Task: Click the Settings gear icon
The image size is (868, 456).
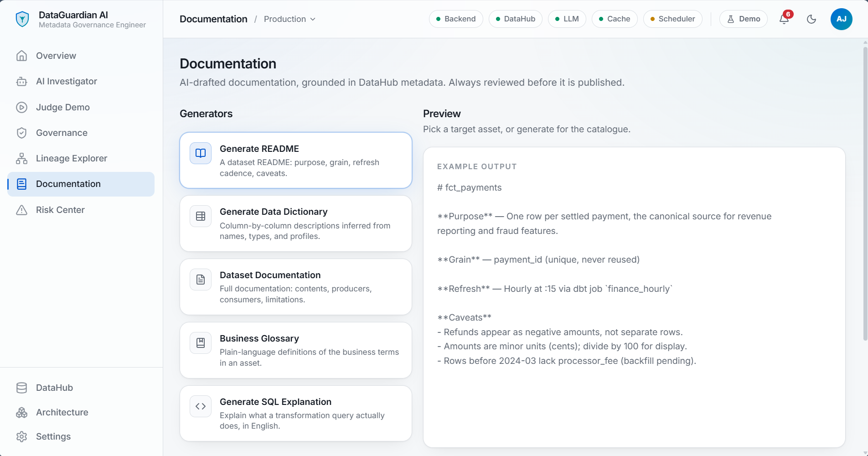Action: point(21,436)
